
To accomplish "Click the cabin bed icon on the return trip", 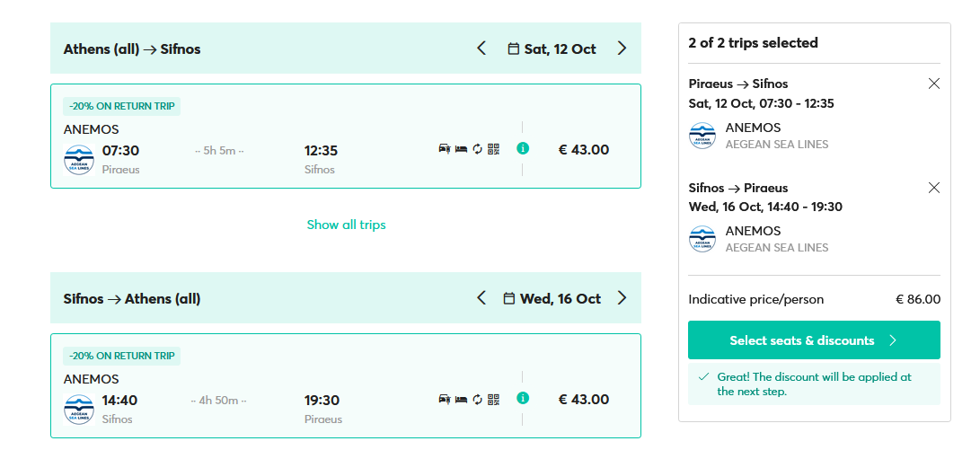I will (x=461, y=398).
